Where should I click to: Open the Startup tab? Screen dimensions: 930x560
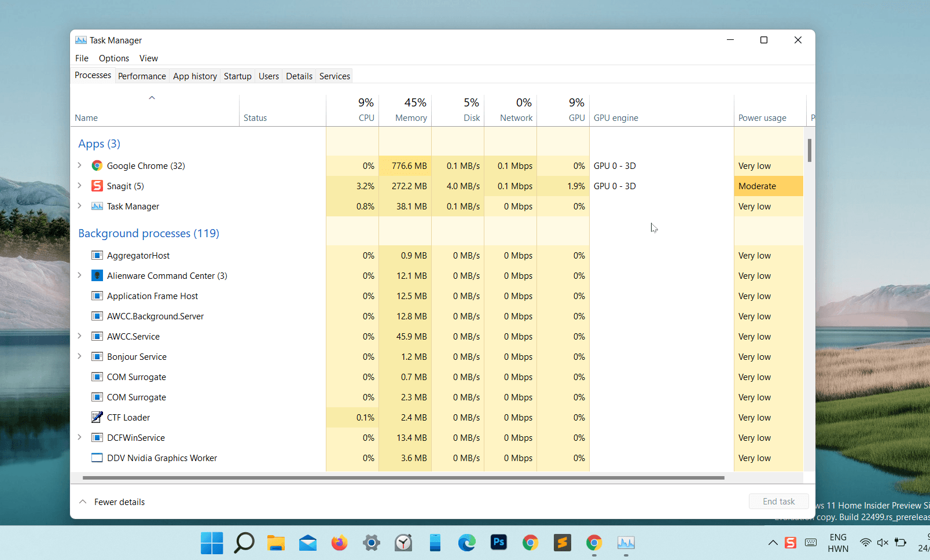[x=237, y=76]
